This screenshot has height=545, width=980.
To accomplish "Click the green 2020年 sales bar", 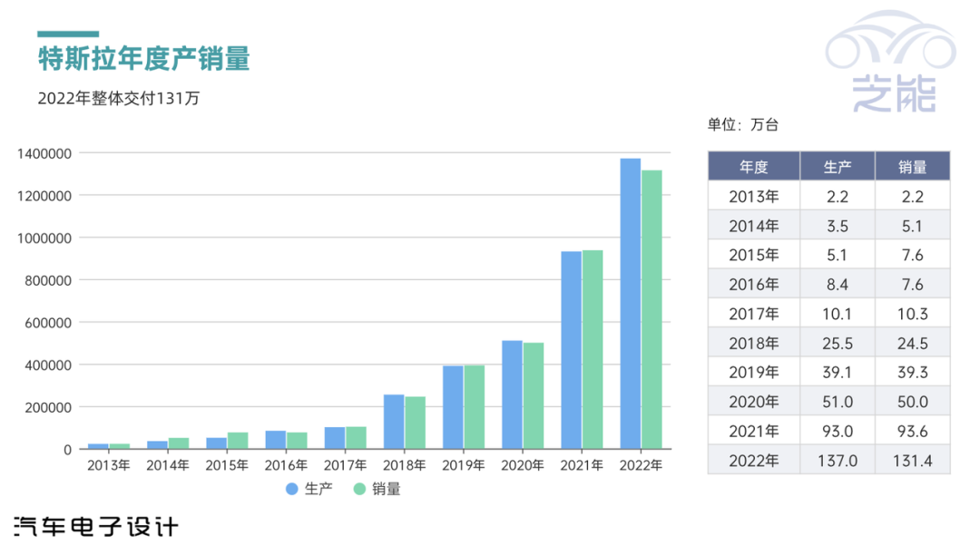I will [x=534, y=395].
